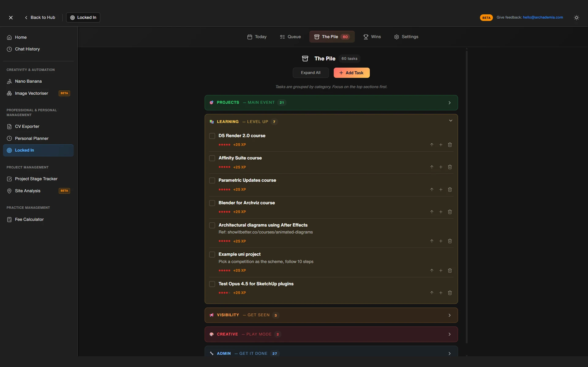The image size is (588, 367).
Task: Delete the D5 Render 2.0 course task
Action: point(450,145)
